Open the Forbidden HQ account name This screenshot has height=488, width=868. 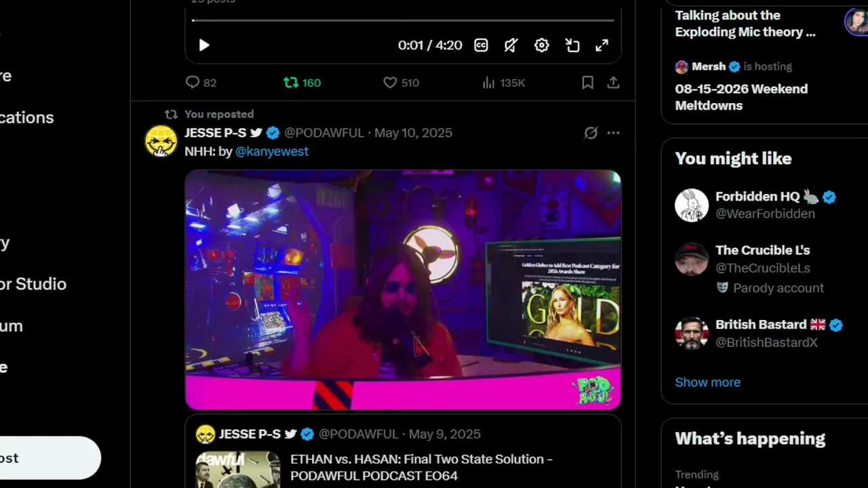click(x=757, y=197)
